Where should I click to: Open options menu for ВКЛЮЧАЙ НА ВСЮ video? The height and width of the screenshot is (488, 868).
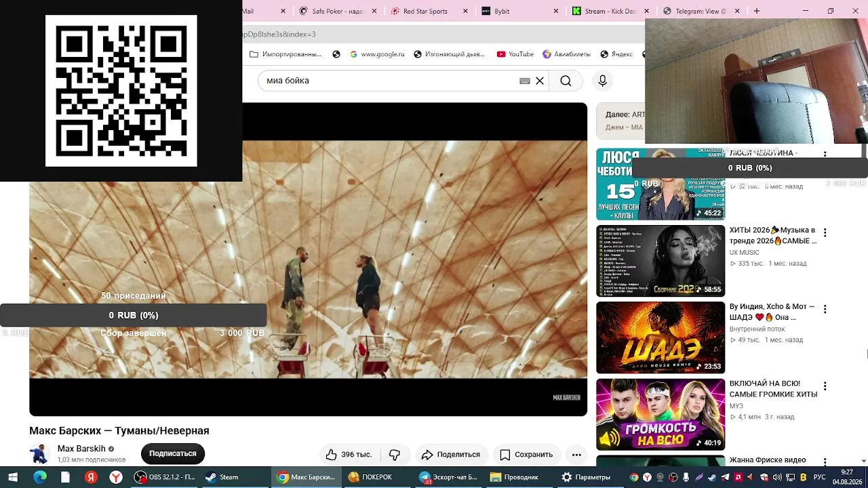(x=825, y=386)
